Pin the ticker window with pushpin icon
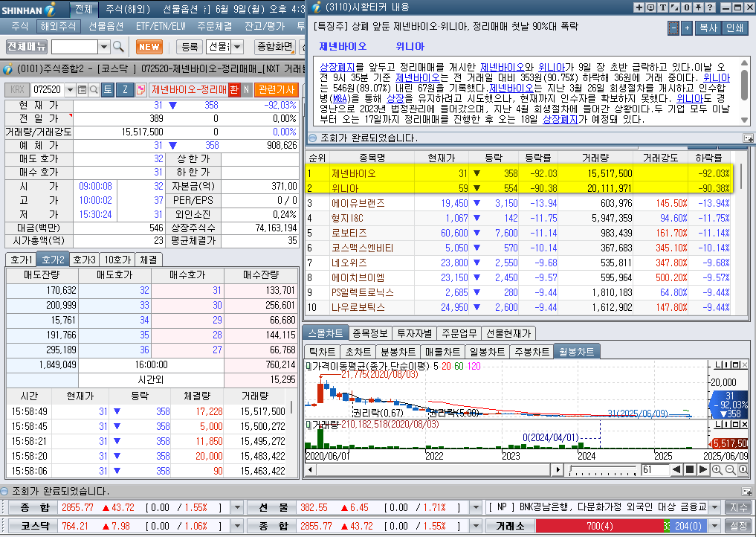Image resolution: width=756 pixels, height=537 pixels. [698, 7]
